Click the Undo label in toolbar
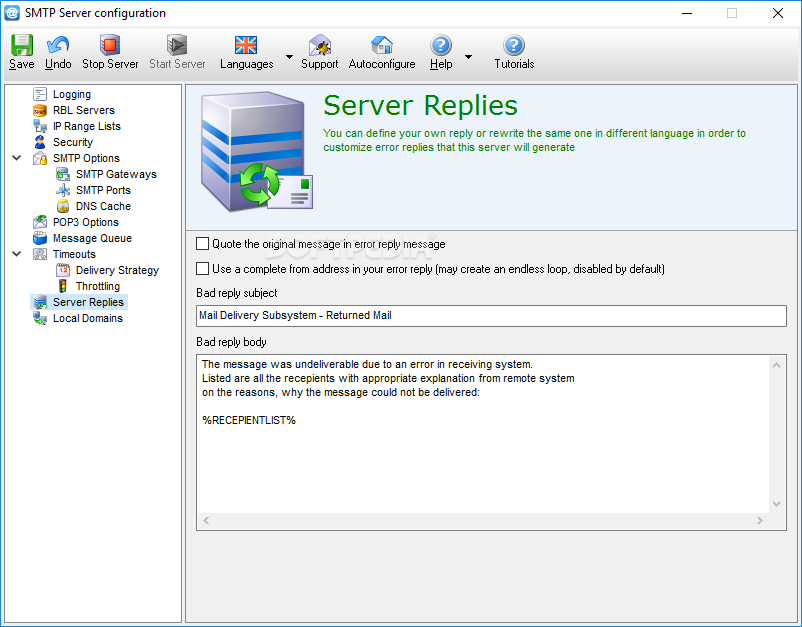The height and width of the screenshot is (627, 802). coord(58,64)
